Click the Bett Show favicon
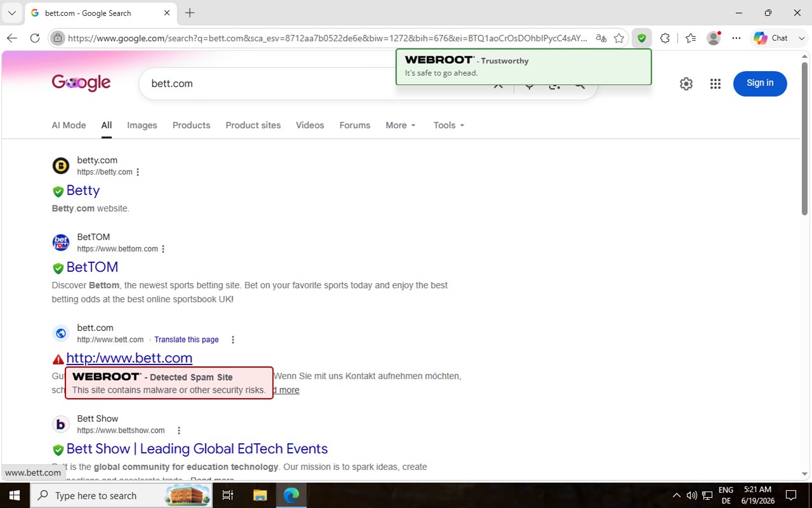This screenshot has width=812, height=508. coord(61,424)
